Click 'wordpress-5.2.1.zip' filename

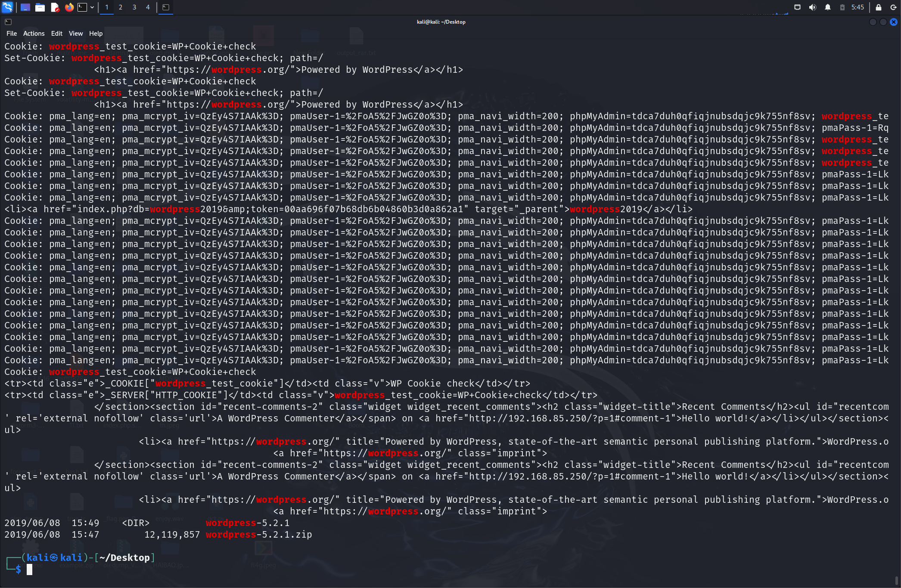pyautogui.click(x=259, y=535)
